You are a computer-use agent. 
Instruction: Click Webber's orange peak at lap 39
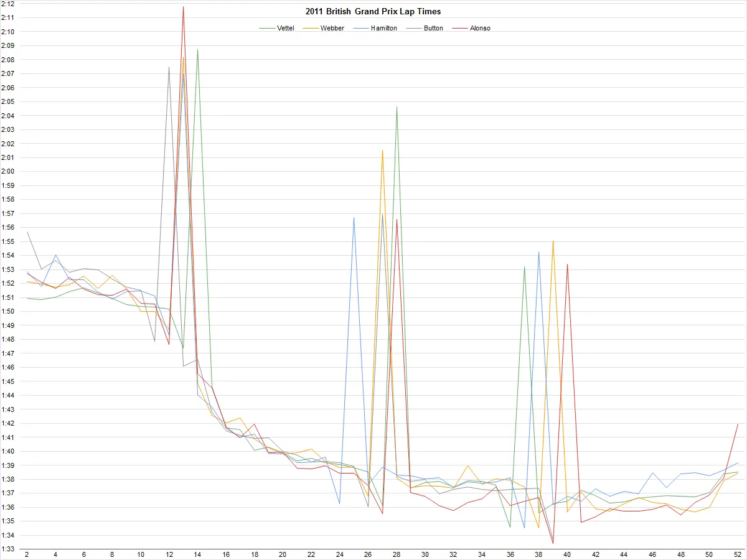(x=553, y=240)
